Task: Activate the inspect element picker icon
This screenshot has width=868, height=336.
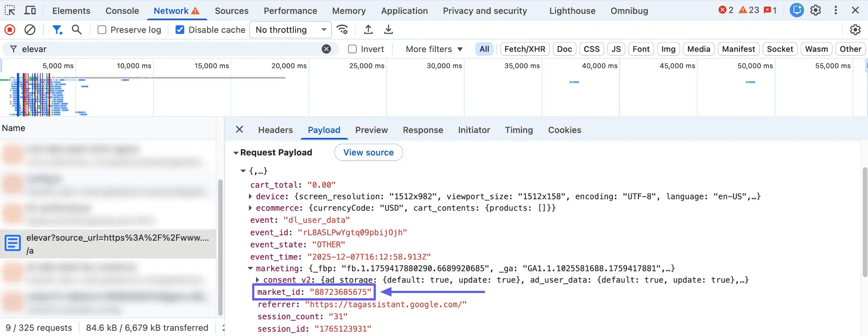Action: tap(10, 10)
